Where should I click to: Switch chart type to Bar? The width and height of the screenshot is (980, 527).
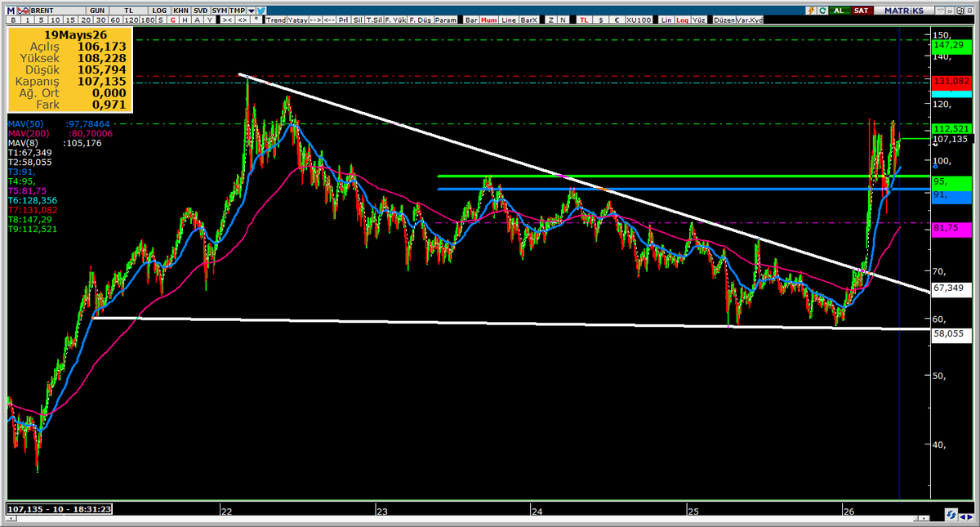coord(470,20)
